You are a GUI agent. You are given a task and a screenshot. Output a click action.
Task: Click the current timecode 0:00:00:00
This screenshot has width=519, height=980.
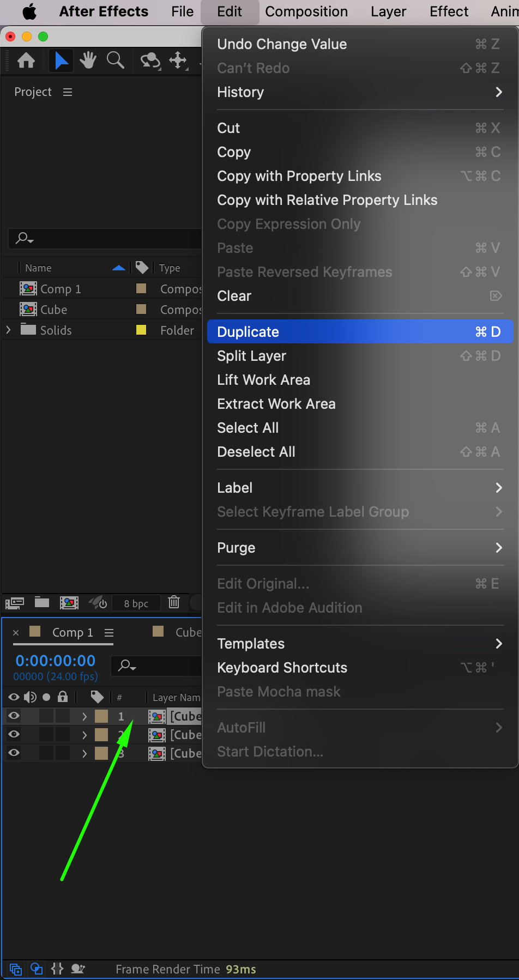click(56, 661)
